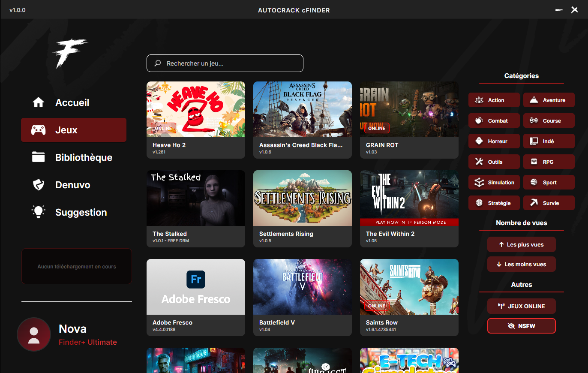Click the ball icon on Sport
This screenshot has height=373, width=588.
coord(534,182)
